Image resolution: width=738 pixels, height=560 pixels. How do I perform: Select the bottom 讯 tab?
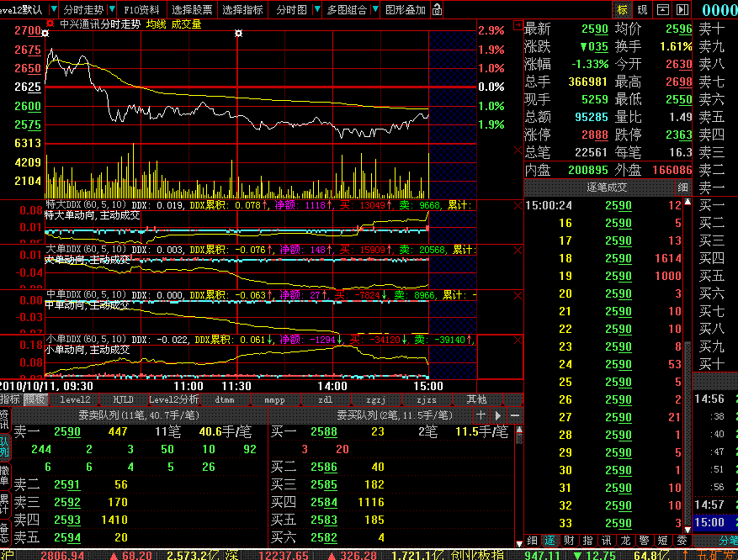click(607, 541)
